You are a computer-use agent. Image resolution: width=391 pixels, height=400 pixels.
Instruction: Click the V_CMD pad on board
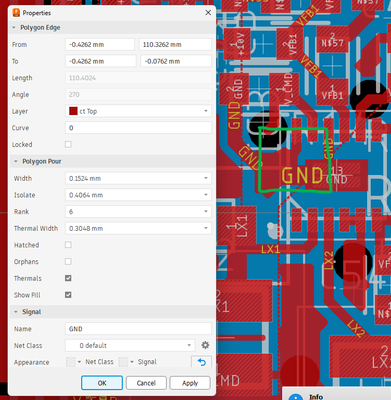pyautogui.click(x=284, y=90)
